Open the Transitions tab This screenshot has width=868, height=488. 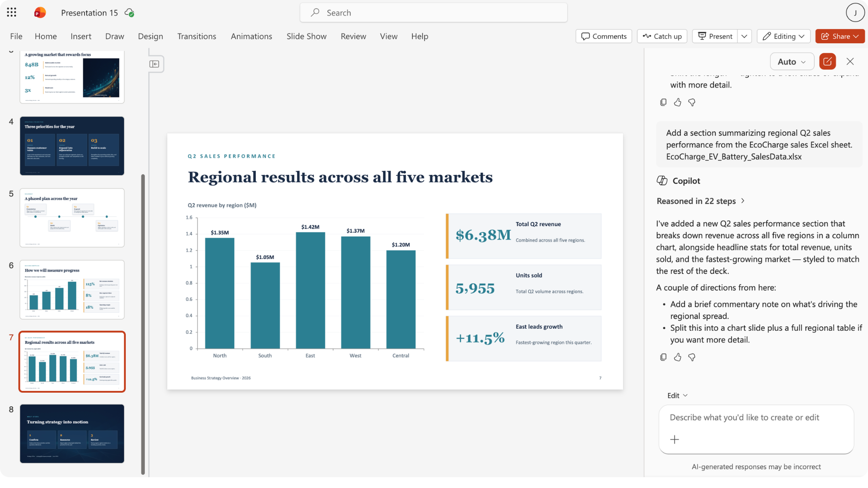[197, 36]
